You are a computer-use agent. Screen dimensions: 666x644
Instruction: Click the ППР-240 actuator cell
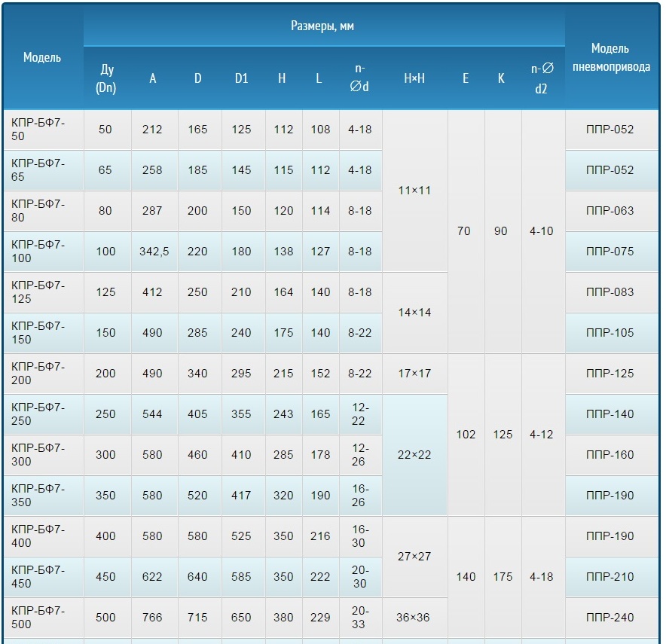pyautogui.click(x=610, y=618)
